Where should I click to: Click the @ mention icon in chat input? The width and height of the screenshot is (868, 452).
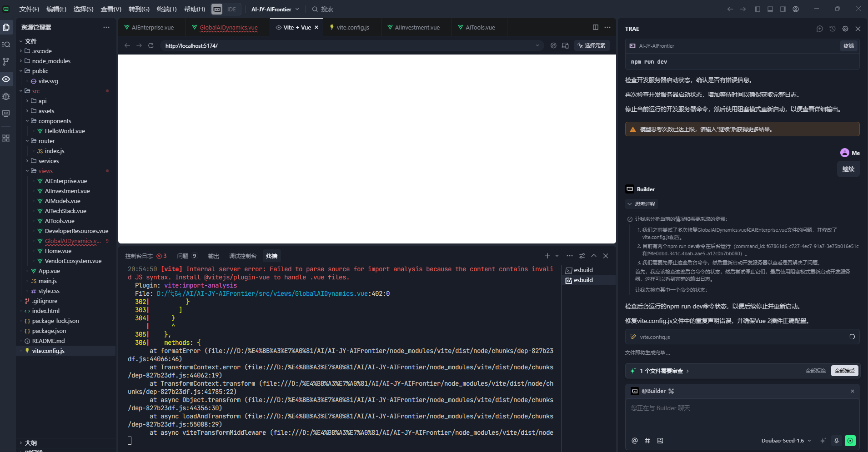[634, 440]
